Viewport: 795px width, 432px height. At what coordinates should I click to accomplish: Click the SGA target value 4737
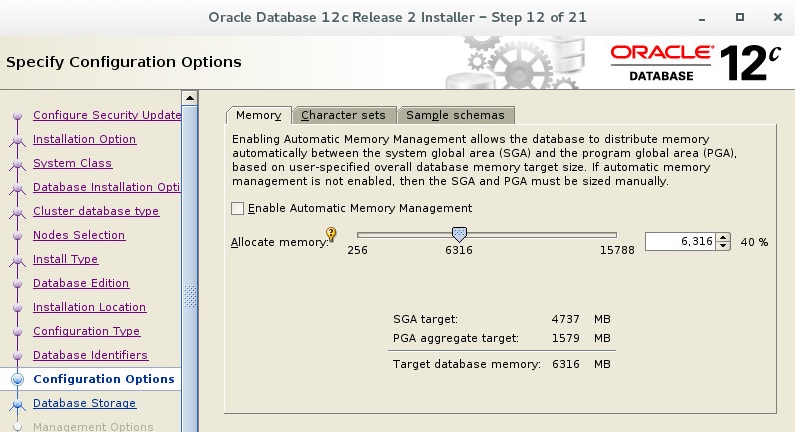pos(565,319)
